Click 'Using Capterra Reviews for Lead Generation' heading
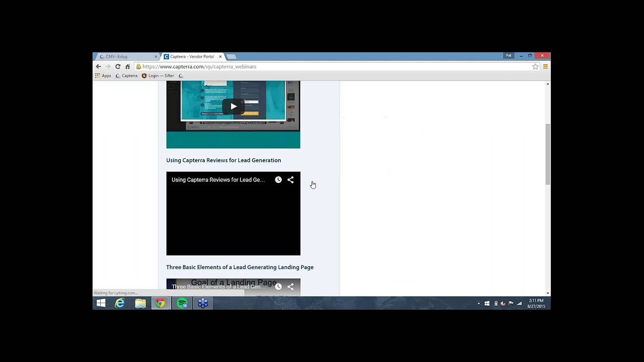 223,160
